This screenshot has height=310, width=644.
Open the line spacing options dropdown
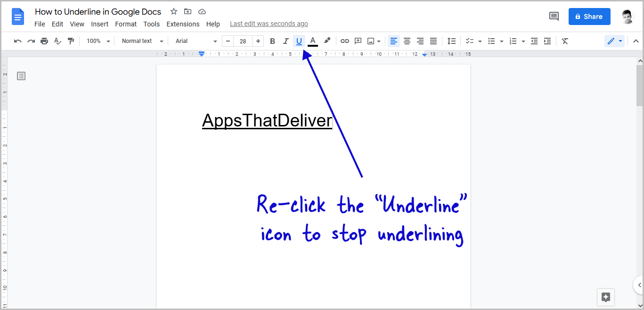point(451,41)
